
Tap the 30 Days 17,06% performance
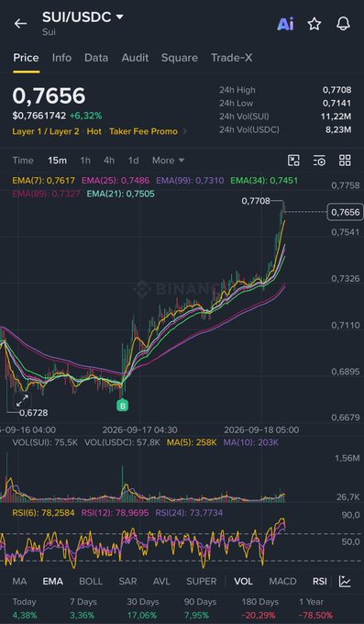click(x=143, y=608)
